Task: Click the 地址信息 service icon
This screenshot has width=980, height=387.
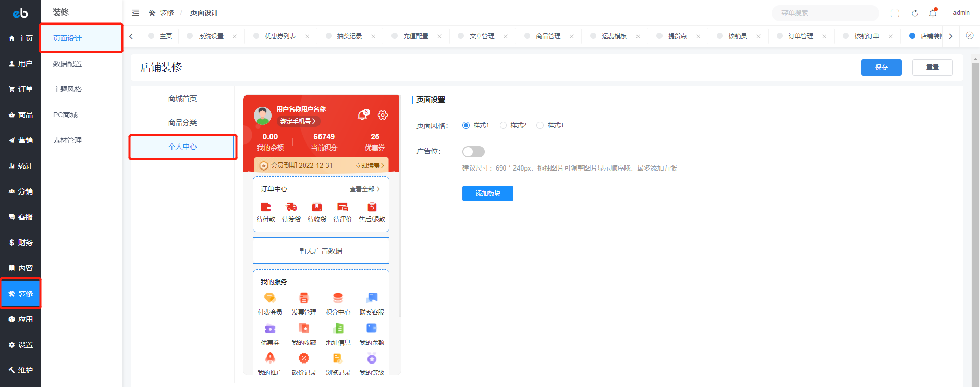Action: tap(338, 328)
